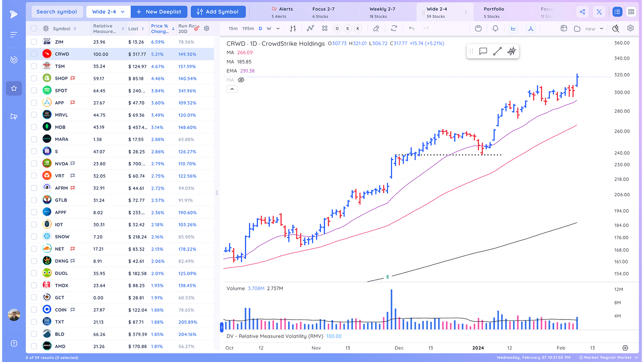Viewport: 644px width, 362px height.
Task: Select the candlestick measure tool in floating toolbar
Action: click(511, 51)
